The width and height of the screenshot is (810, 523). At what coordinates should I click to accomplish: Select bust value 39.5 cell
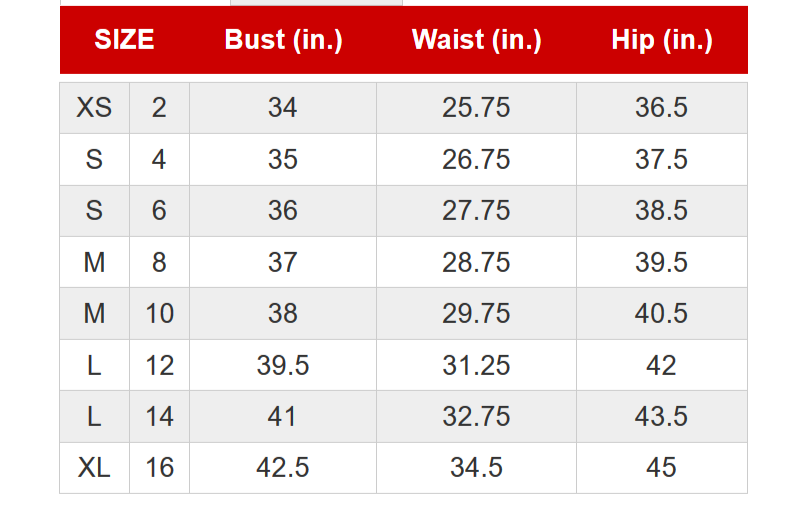tap(283, 365)
